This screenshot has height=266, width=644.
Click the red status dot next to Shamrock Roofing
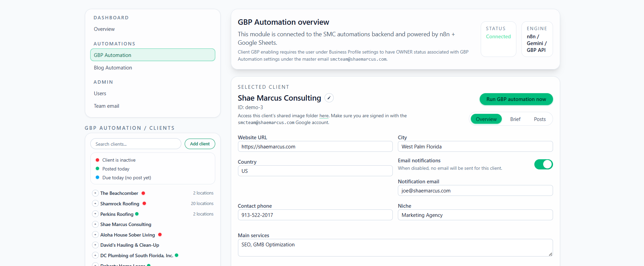(144, 203)
